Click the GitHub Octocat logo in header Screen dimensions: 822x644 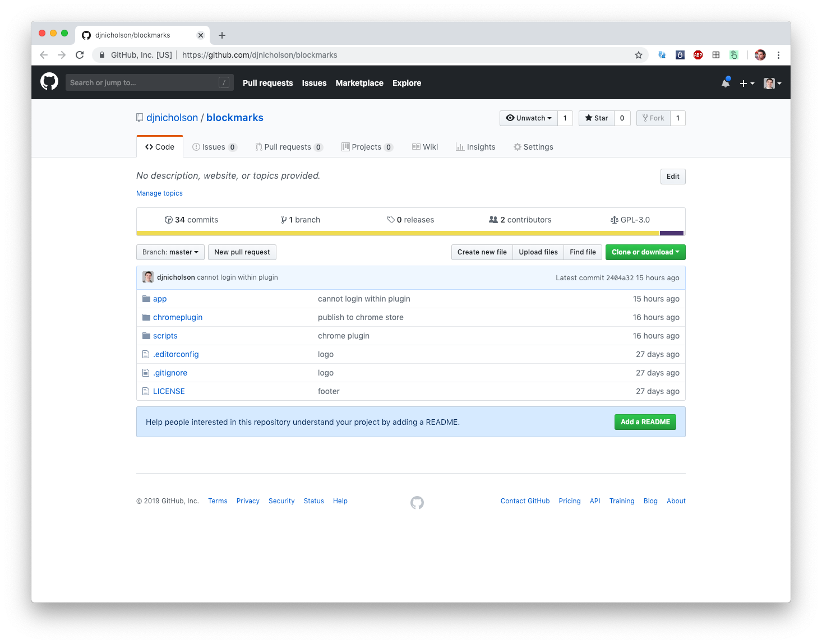pyautogui.click(x=49, y=82)
